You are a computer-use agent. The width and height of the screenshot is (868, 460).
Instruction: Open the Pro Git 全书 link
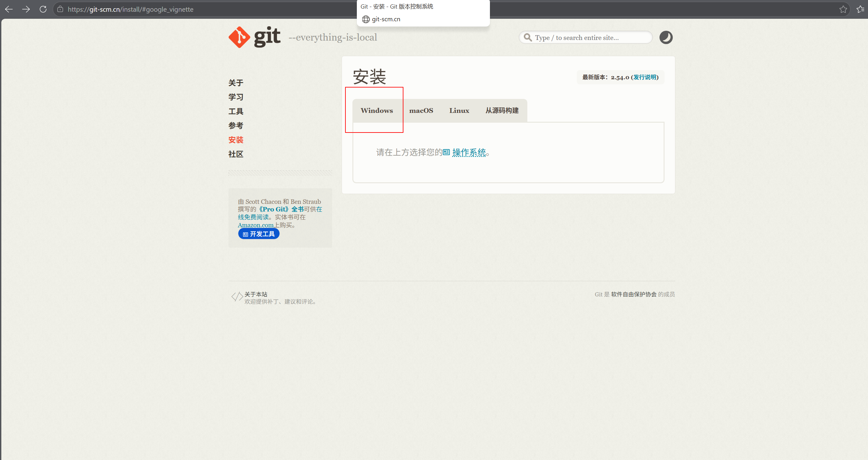(280, 209)
